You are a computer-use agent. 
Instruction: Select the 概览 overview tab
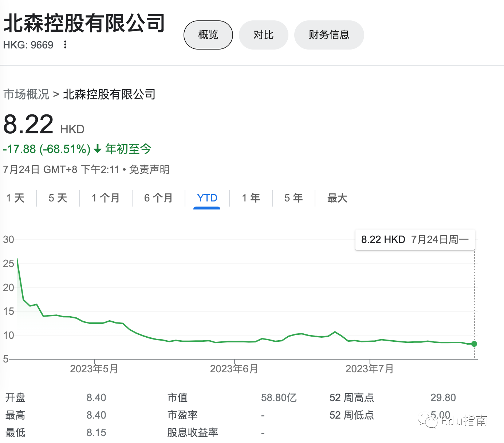208,35
